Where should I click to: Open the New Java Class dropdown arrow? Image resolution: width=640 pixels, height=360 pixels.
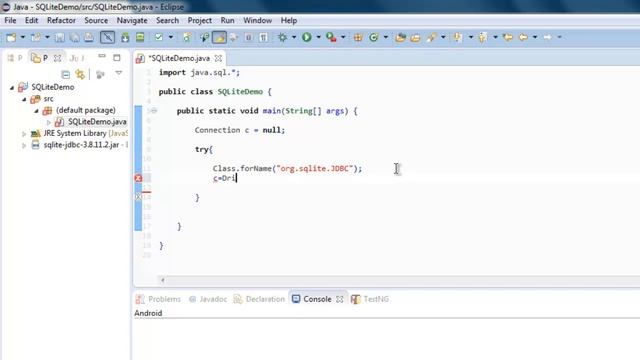pos(386,38)
